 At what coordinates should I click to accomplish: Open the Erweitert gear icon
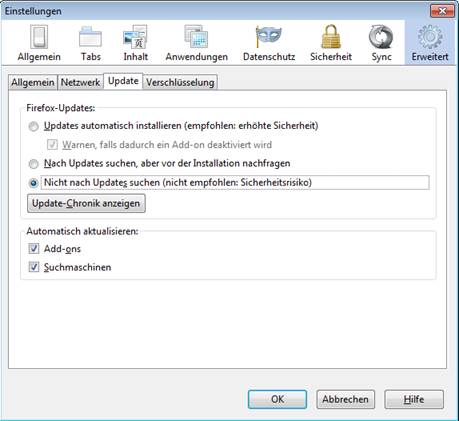tap(430, 43)
